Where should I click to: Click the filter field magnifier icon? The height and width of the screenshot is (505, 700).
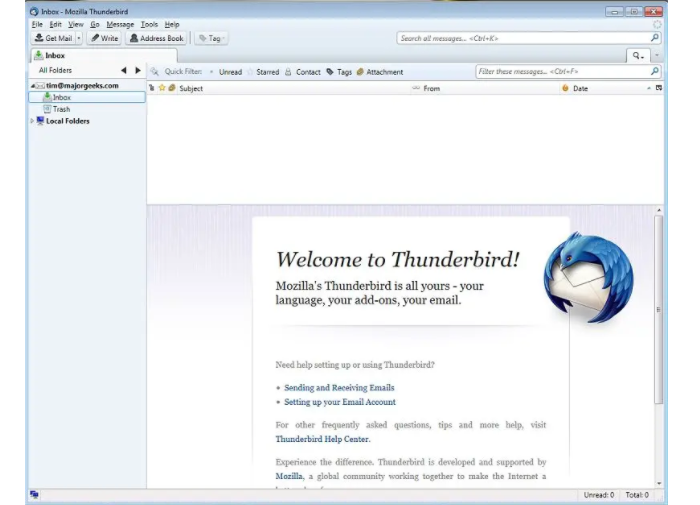654,71
